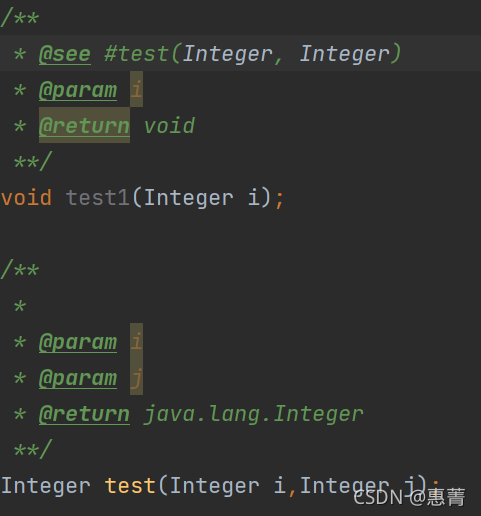Click the @see Javadoc tag
This screenshot has width=481, height=516.
point(65,54)
